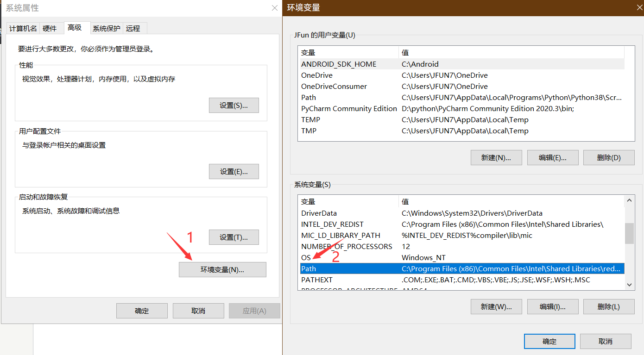Switch to the 计算机名 tab

(23, 28)
